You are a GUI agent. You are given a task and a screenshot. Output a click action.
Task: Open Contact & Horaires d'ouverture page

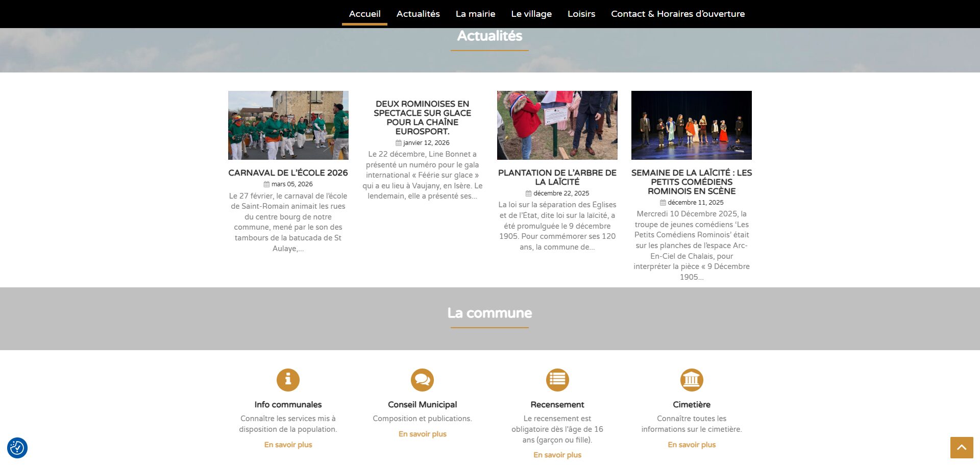678,14
